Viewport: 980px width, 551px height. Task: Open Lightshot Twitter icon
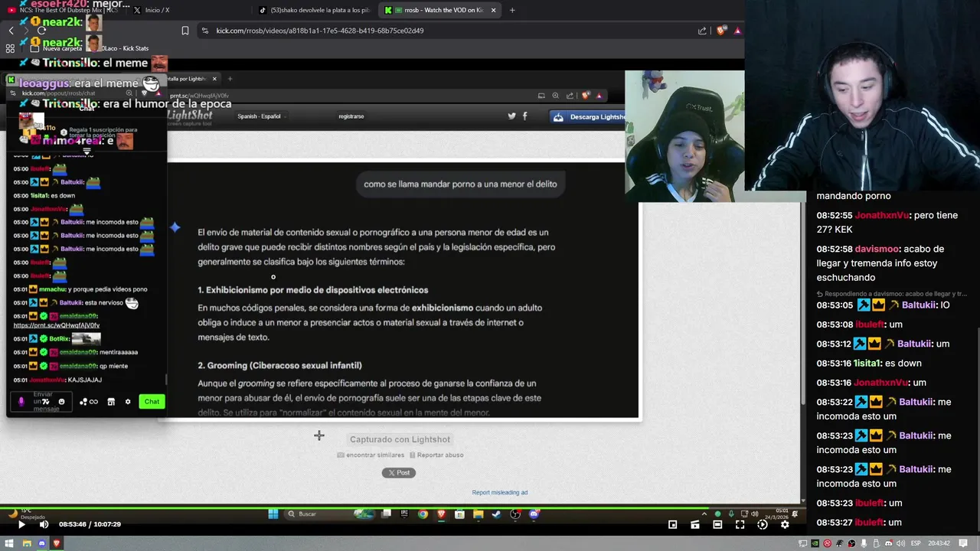point(511,116)
